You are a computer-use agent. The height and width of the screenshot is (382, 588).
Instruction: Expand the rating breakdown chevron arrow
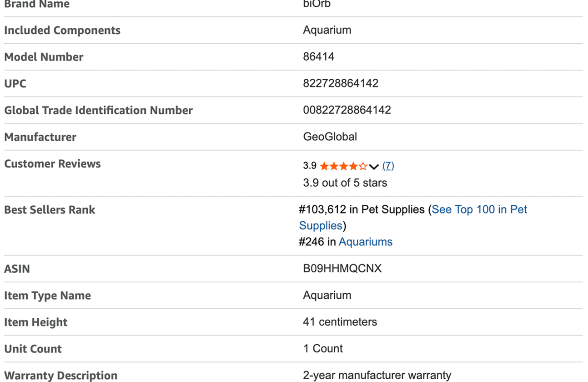pos(374,167)
